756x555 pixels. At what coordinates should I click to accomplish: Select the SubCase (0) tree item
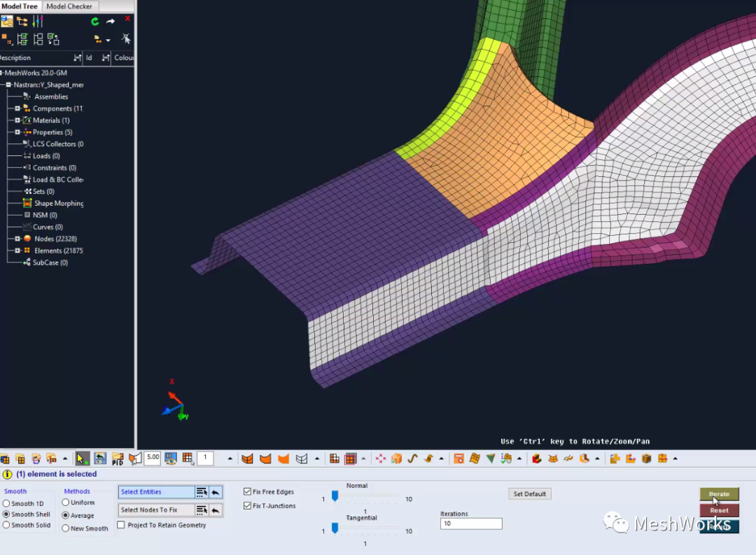(x=50, y=262)
